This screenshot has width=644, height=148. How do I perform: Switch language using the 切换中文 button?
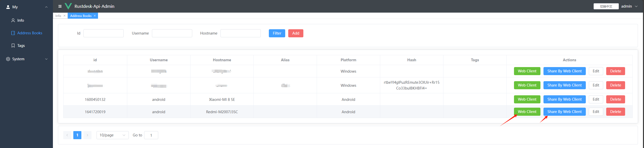point(606,6)
